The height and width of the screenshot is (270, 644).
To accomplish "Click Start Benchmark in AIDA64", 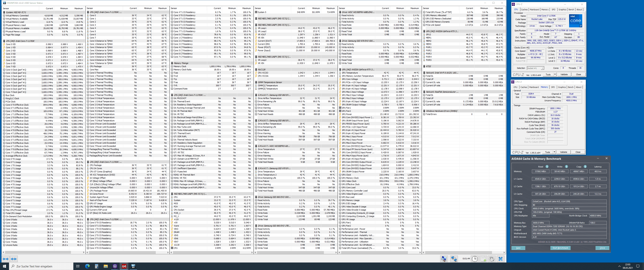I will point(560,248).
